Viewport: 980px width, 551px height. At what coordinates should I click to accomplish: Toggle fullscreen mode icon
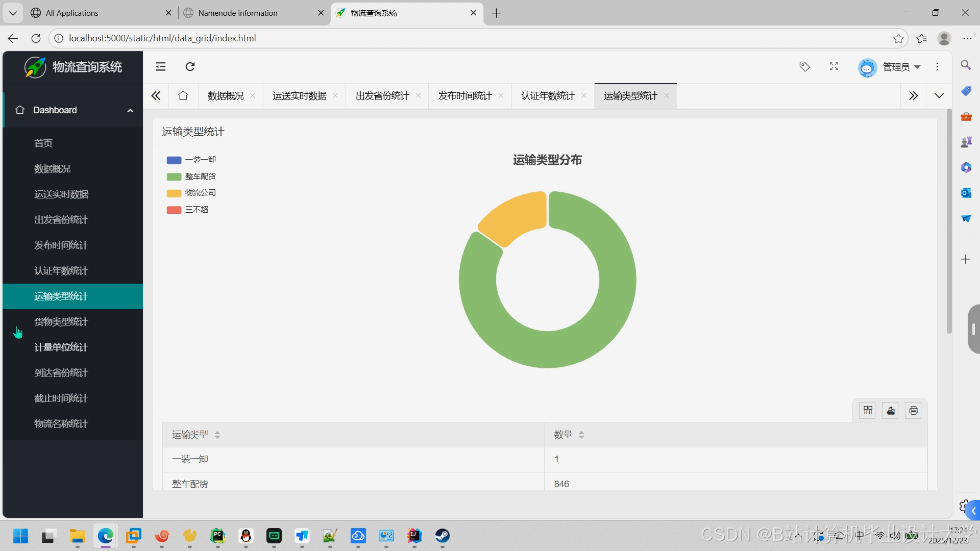[834, 67]
